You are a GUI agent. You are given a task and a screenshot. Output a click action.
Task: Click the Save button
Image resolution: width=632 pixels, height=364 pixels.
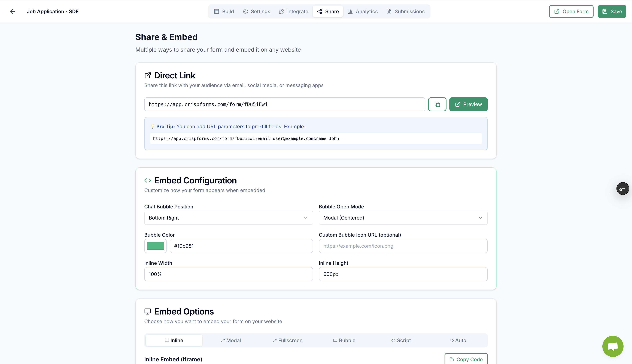[612, 11]
